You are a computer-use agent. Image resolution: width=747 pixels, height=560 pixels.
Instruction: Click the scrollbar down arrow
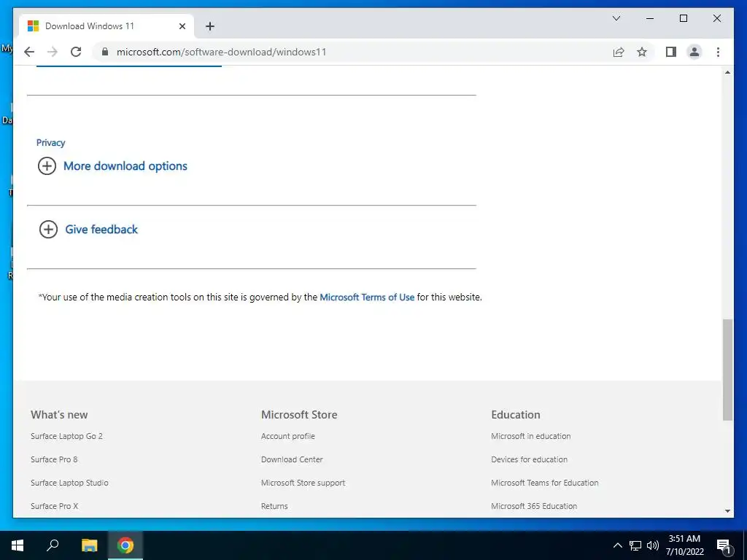(727, 511)
